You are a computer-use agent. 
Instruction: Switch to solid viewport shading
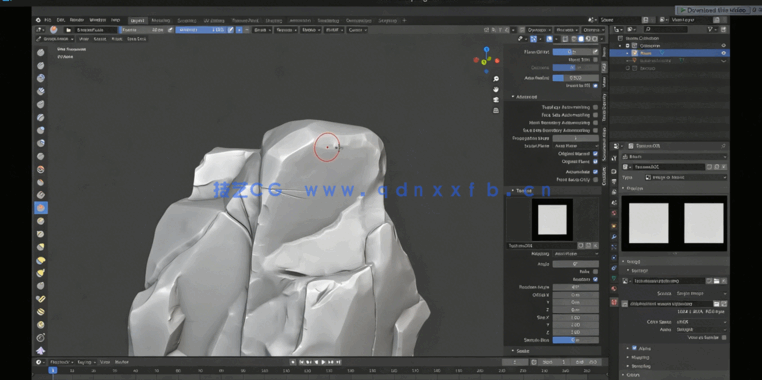pyautogui.click(x=581, y=39)
